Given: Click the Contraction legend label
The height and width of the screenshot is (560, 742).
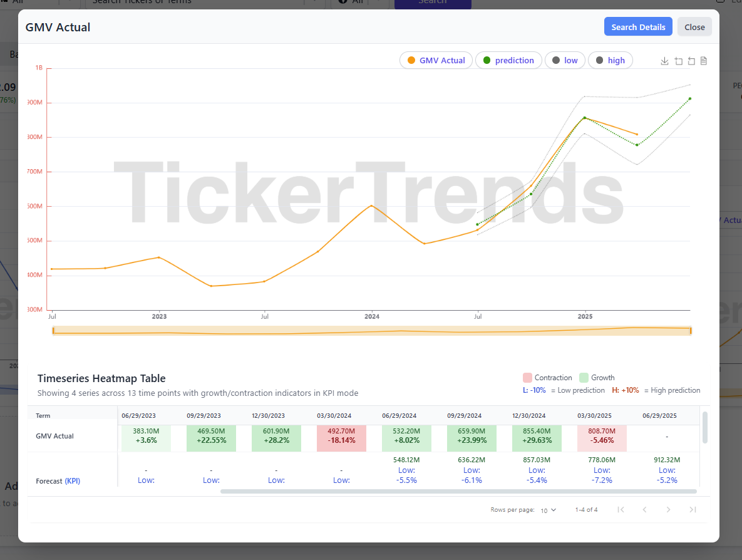Looking at the screenshot, I should coord(553,378).
